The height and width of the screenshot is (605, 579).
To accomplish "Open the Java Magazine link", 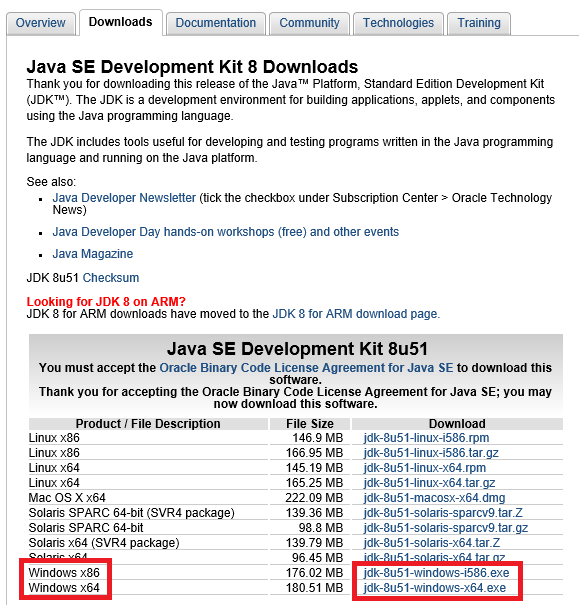I will click(93, 253).
